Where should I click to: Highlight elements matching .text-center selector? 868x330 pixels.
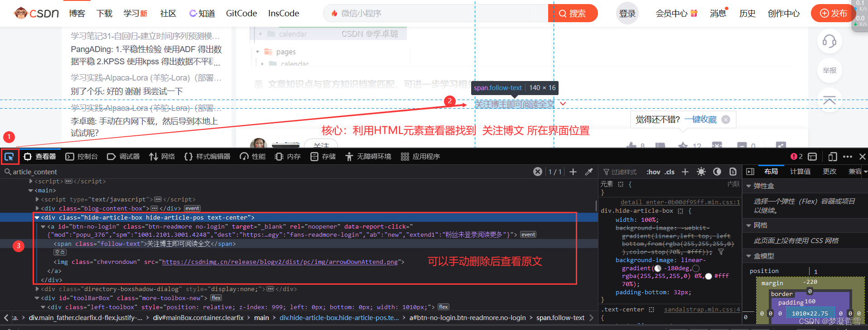click(x=651, y=310)
